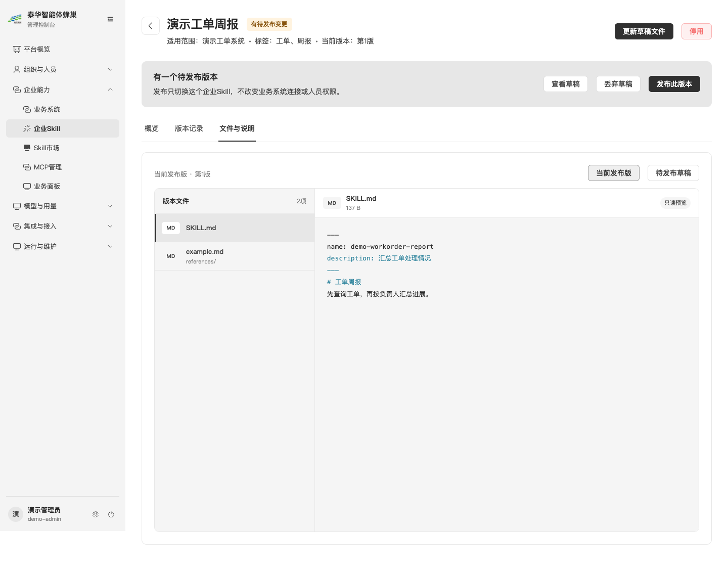This screenshot has width=728, height=577.
Task: Click the 有待发布变更 status badge
Action: point(269,24)
